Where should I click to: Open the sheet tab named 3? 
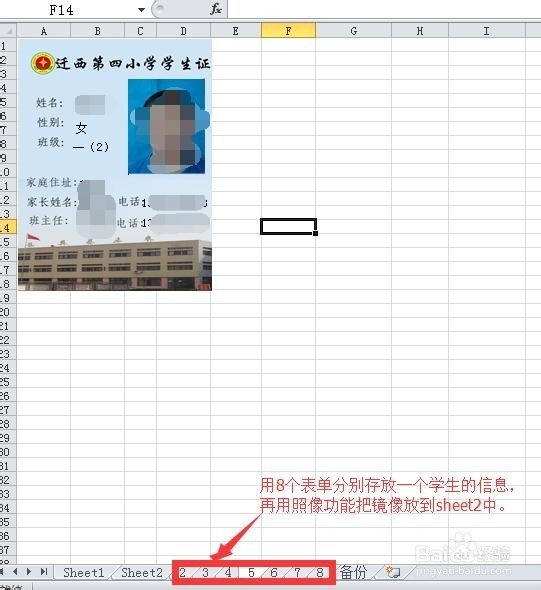205,573
